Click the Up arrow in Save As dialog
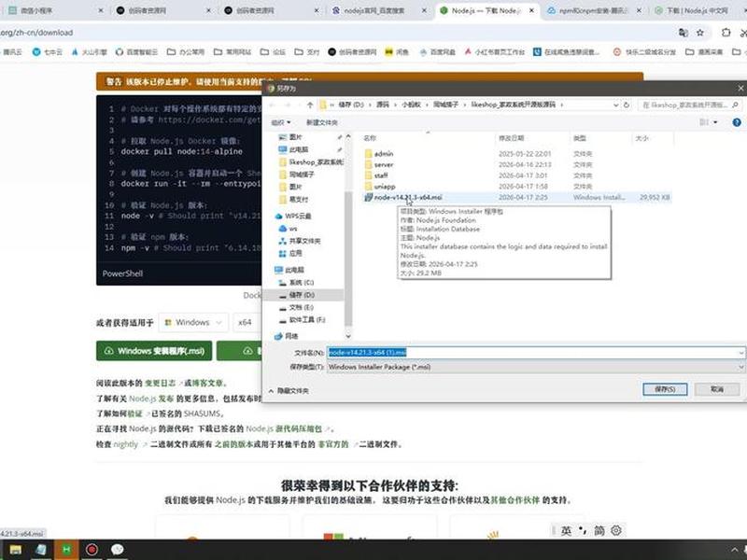This screenshot has width=747, height=560. pyautogui.click(x=310, y=105)
